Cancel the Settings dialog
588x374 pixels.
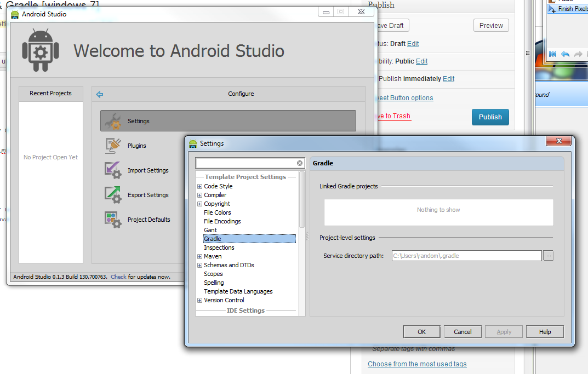[x=463, y=332]
